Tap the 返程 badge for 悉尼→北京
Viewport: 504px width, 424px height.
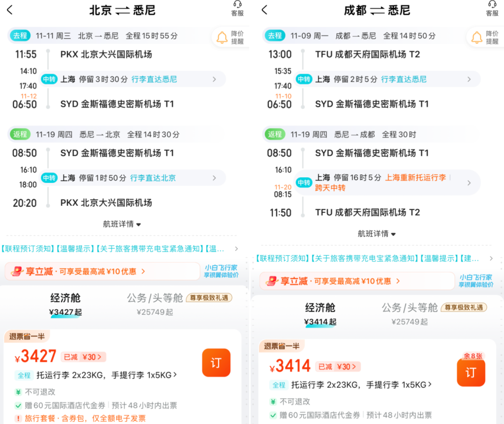click(20, 134)
